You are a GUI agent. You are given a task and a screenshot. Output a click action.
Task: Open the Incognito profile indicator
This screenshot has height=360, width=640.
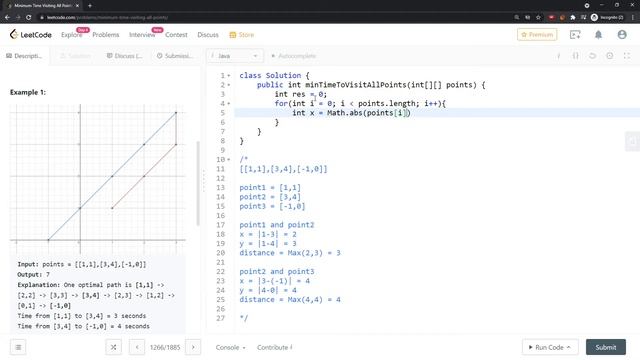[x=607, y=18]
